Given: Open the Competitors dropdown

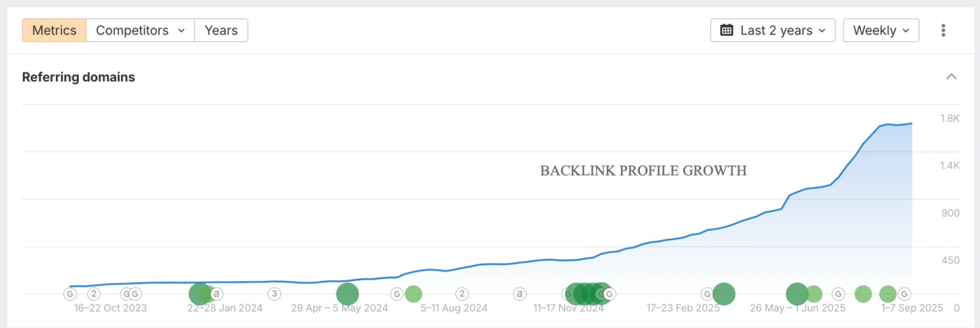Looking at the screenshot, I should pos(140,30).
